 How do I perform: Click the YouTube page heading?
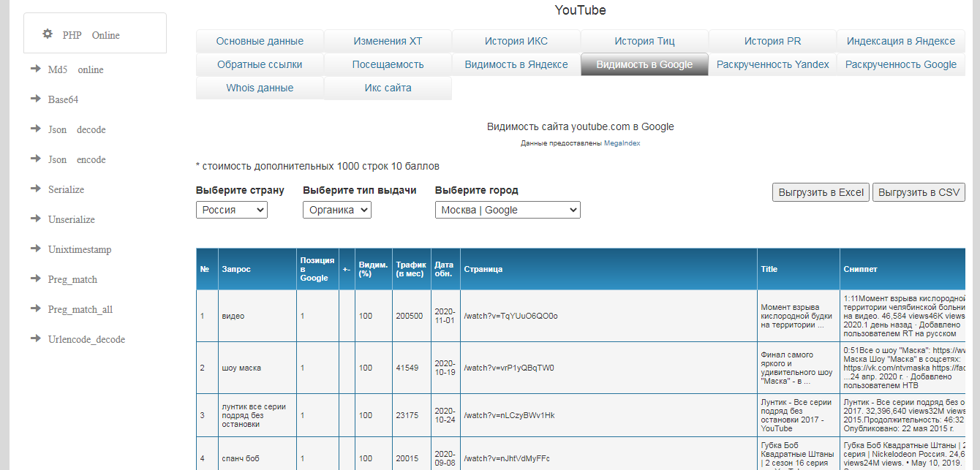[580, 10]
